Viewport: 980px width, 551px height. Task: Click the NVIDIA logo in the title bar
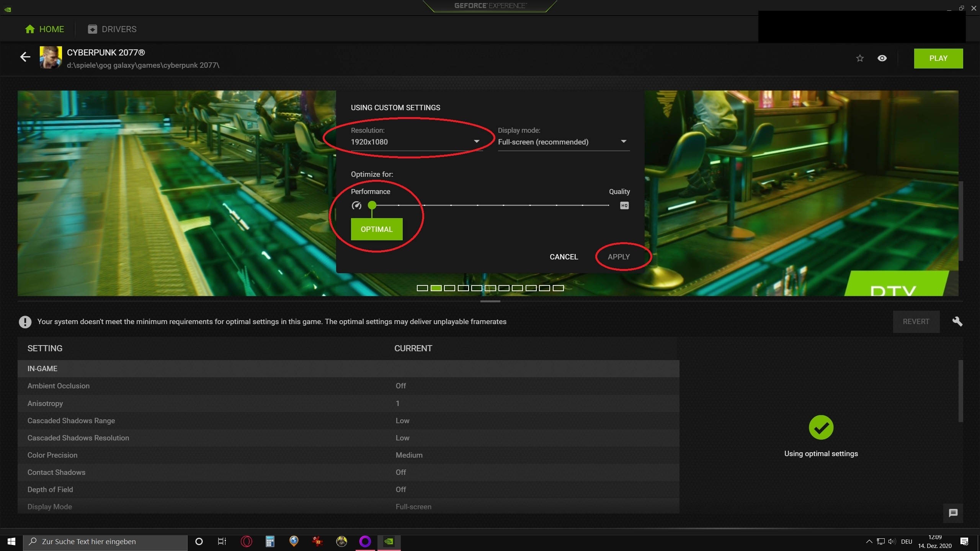[8, 10]
